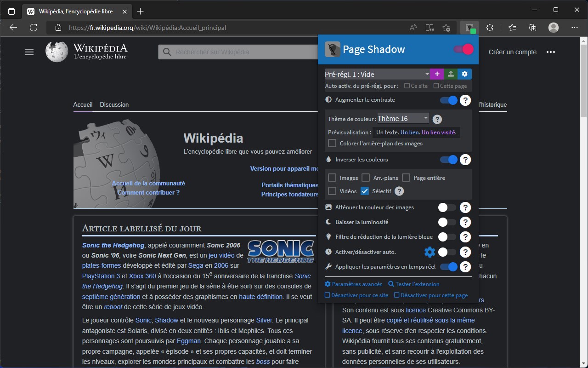This screenshot has height=368, width=588.
Task: Open preset settings blue gear button
Action: point(464,74)
